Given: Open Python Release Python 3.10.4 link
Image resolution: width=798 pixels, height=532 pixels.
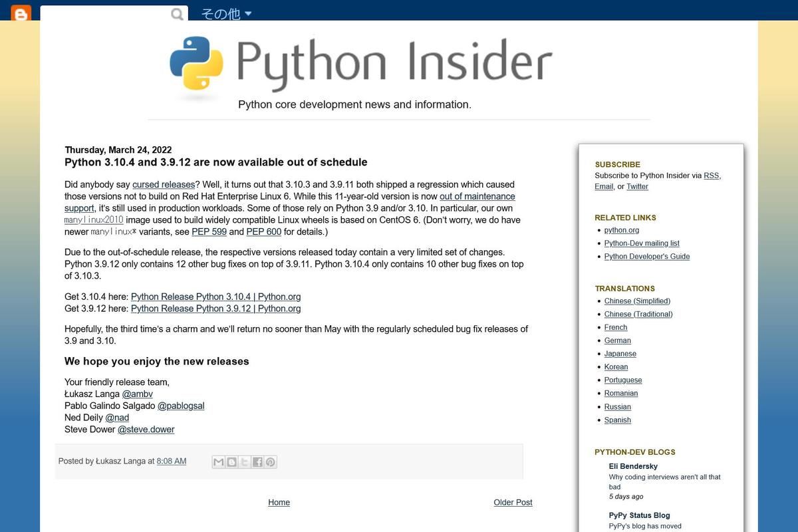Looking at the screenshot, I should tap(215, 297).
